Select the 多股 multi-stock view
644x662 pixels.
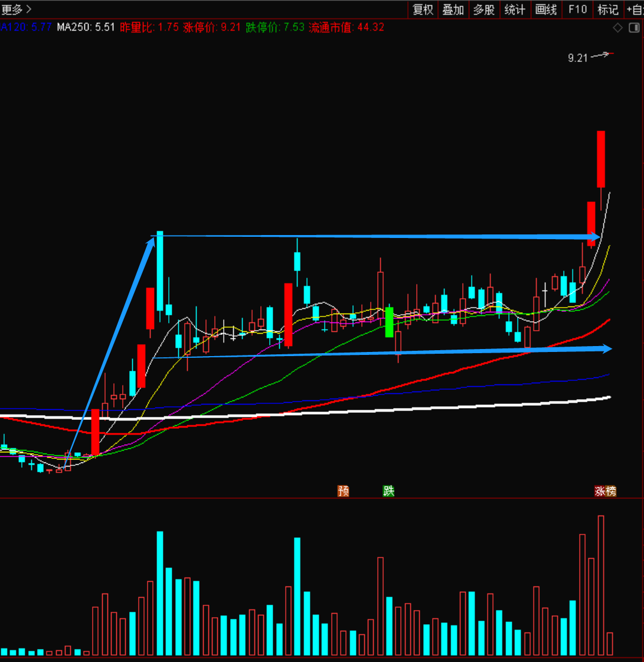pos(484,9)
